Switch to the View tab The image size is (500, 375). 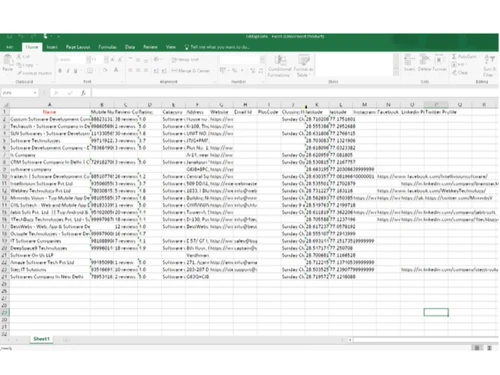pos(171,47)
